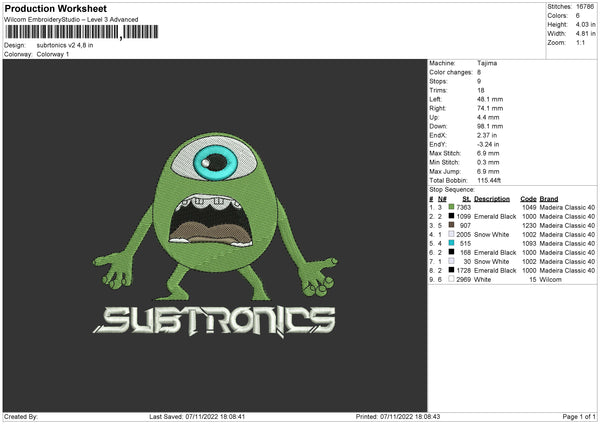600x424 pixels.
Task: Click the Stitches value "16786"
Action: pos(585,7)
